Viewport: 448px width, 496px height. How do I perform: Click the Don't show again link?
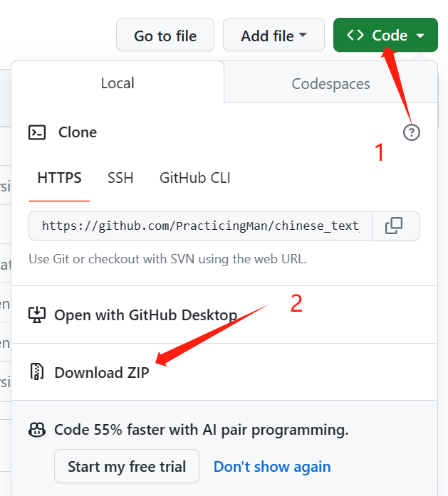pos(272,467)
